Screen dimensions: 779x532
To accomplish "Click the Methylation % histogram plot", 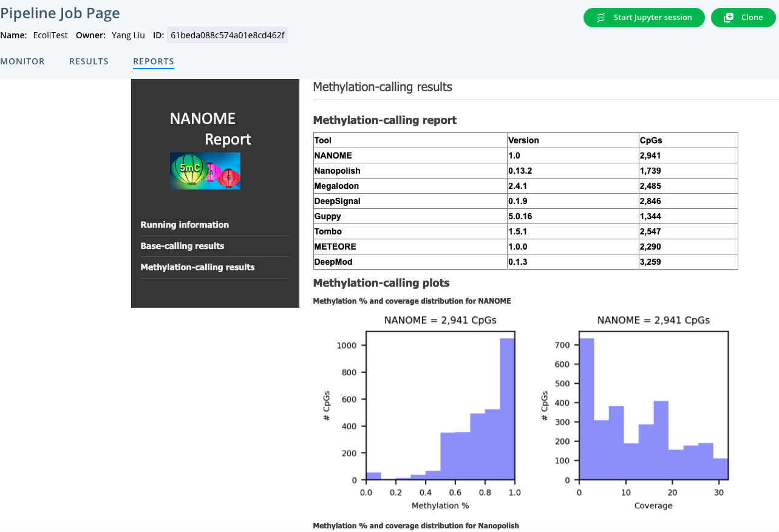I will click(440, 406).
